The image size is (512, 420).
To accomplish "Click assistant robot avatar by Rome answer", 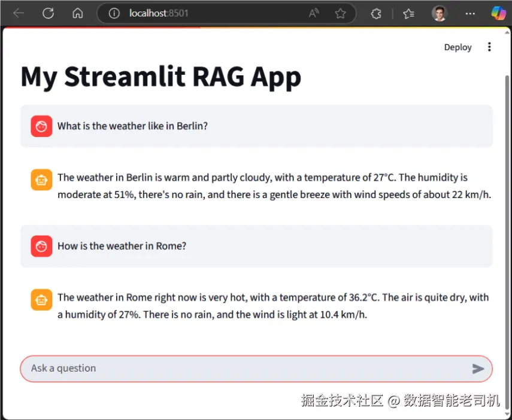I will [41, 300].
